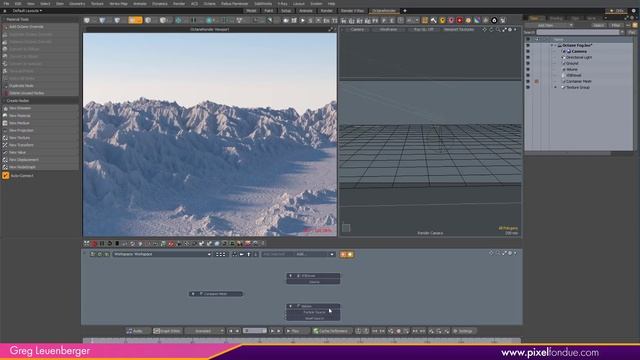Click the grid layout icon in schematic toolbar
The image size is (640, 360).
tap(220, 254)
